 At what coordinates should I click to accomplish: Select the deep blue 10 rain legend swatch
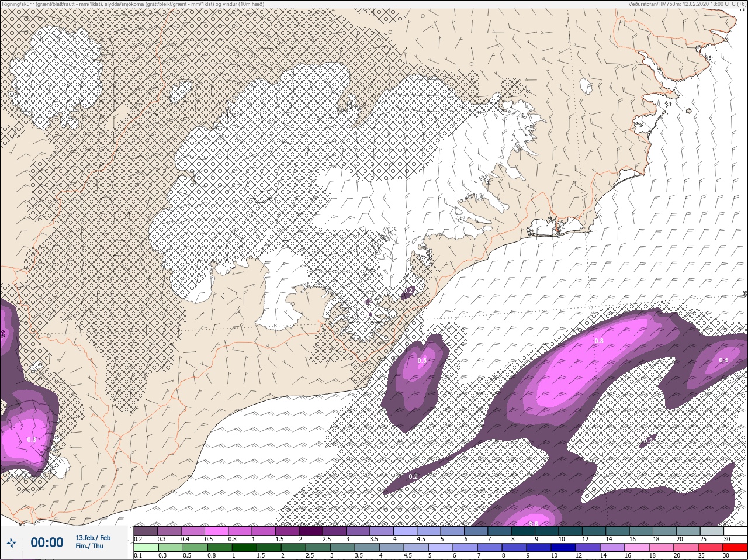click(563, 547)
